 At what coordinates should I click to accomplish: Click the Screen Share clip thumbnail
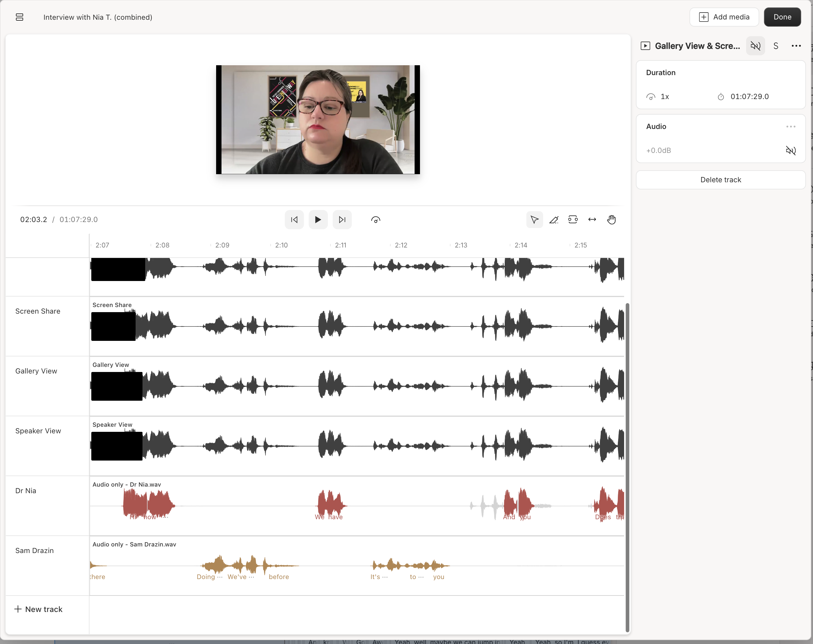pyautogui.click(x=113, y=326)
